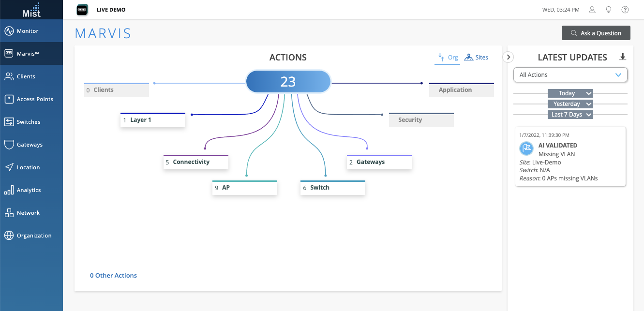This screenshot has width=644, height=311.
Task: Open Switches menu item
Action: tap(31, 122)
